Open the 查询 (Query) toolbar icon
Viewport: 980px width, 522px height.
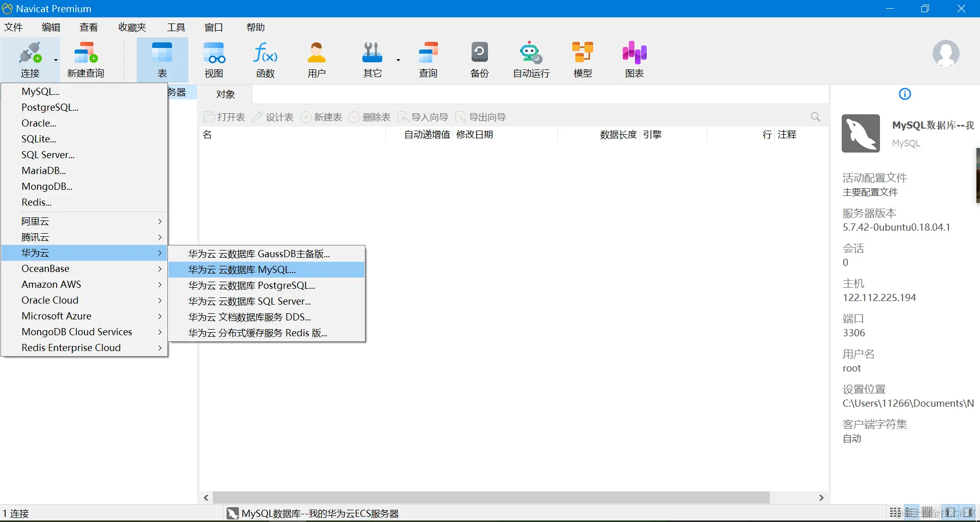tap(429, 59)
